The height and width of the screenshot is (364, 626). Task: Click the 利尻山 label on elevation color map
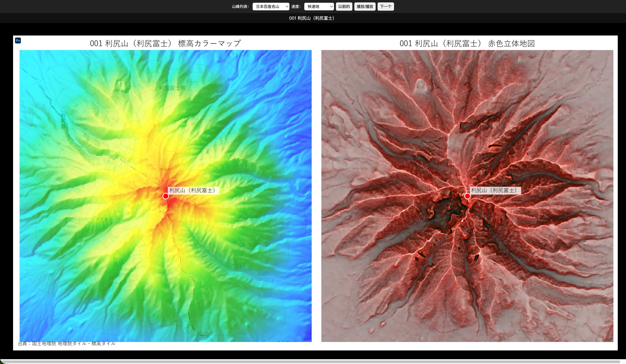(193, 190)
